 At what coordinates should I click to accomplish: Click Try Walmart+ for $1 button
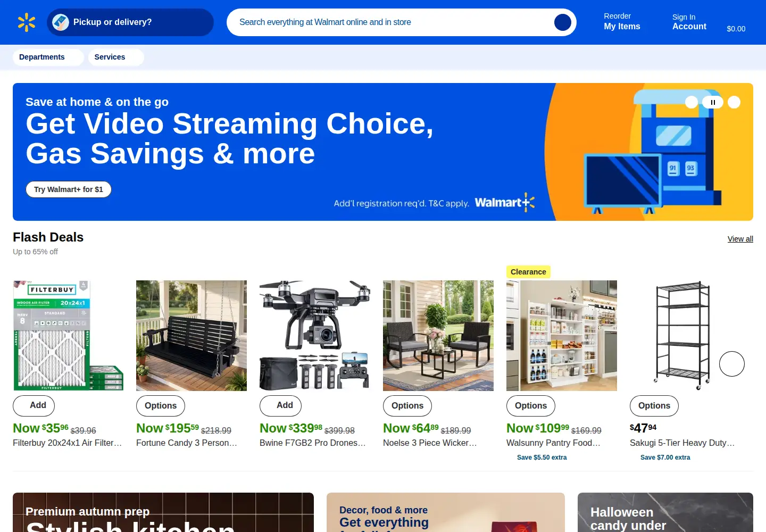pyautogui.click(x=69, y=189)
